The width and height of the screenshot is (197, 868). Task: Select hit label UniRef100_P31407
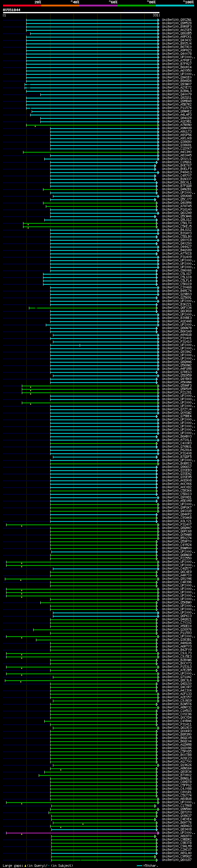tap(176, 525)
